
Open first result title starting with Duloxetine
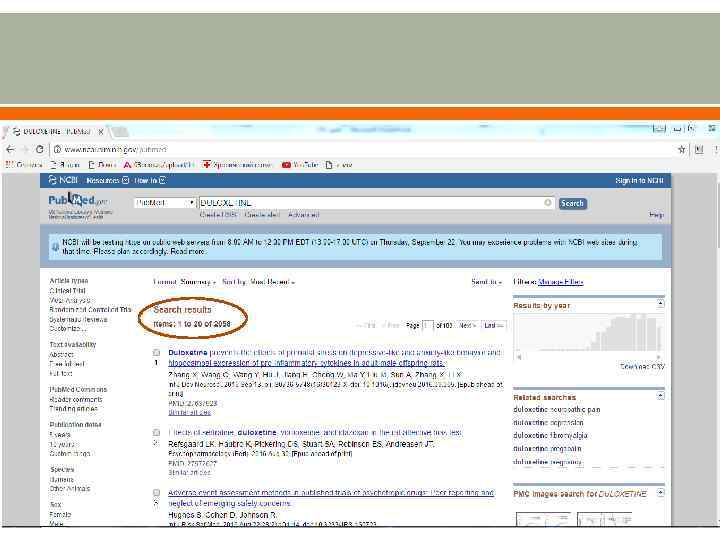point(335,358)
